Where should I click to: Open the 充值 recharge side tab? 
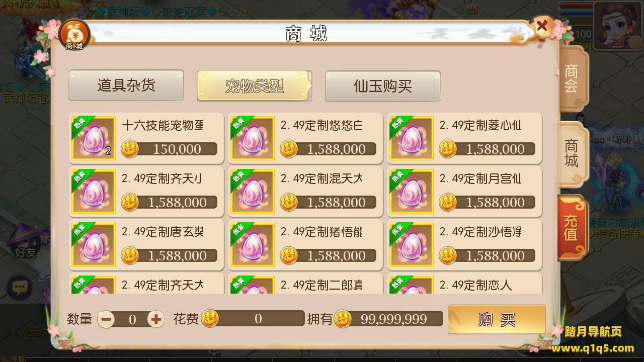[571, 228]
